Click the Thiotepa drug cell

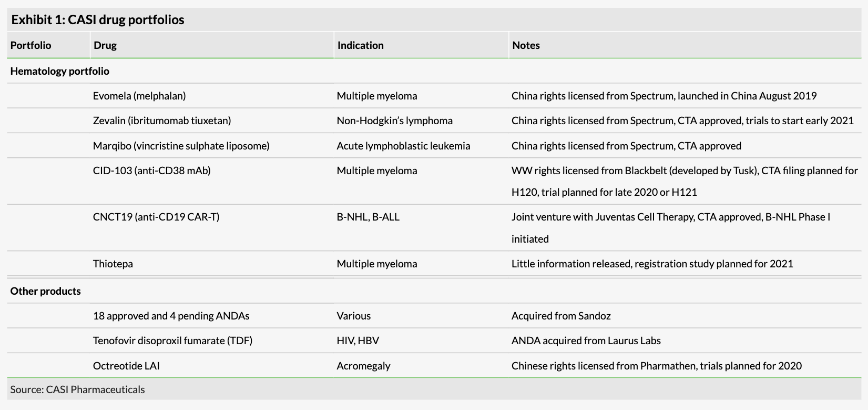113,264
